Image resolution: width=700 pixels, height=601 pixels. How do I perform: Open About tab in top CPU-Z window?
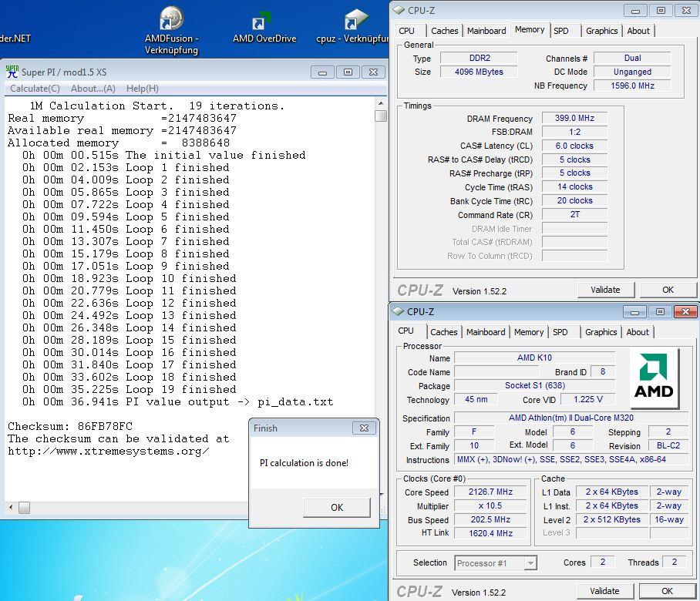pos(638,31)
